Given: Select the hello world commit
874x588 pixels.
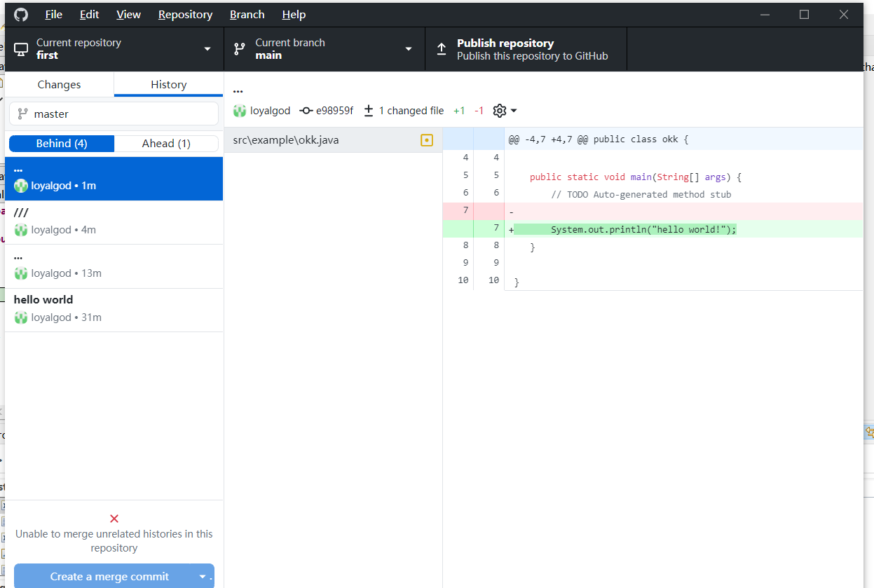Looking at the screenshot, I should [114, 310].
